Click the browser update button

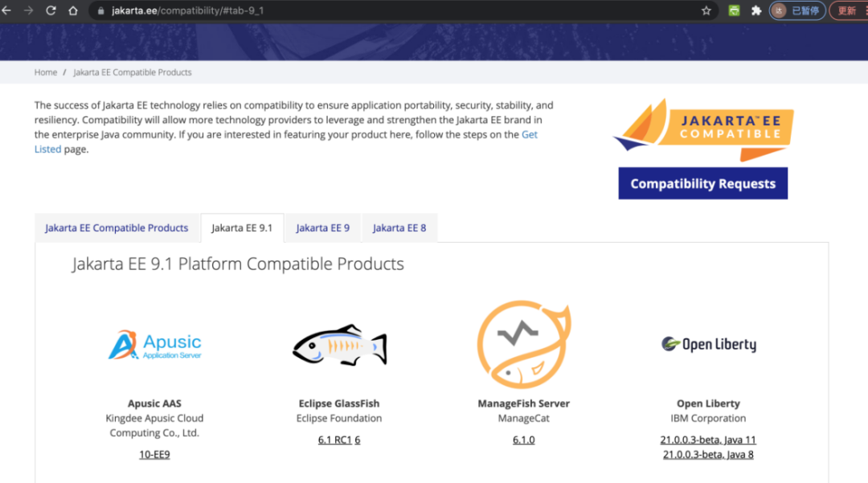pos(848,11)
